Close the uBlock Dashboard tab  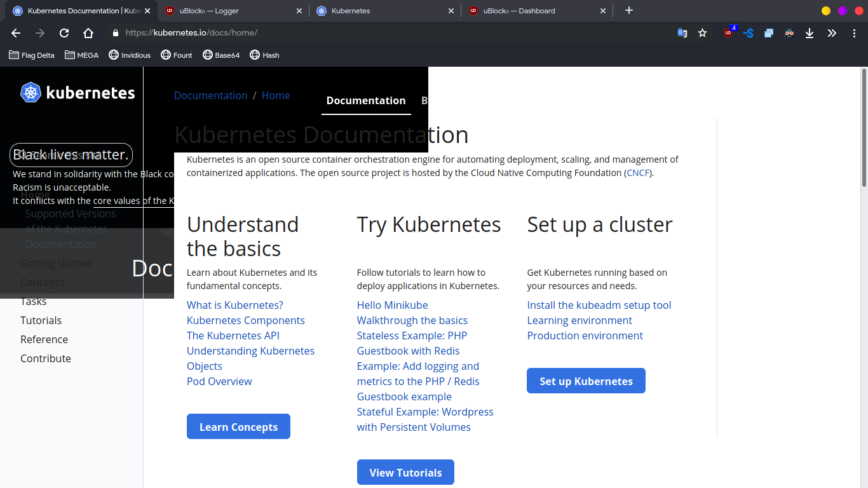point(603,11)
